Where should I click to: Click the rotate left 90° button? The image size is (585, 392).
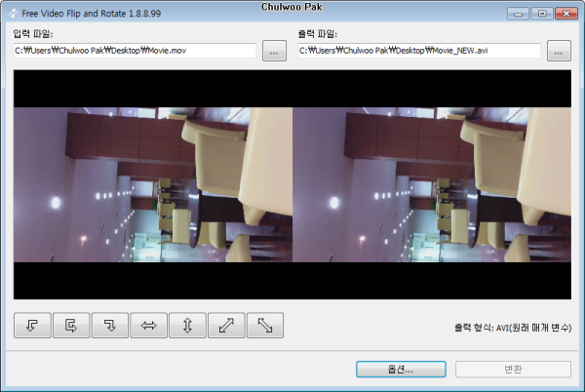point(32,327)
